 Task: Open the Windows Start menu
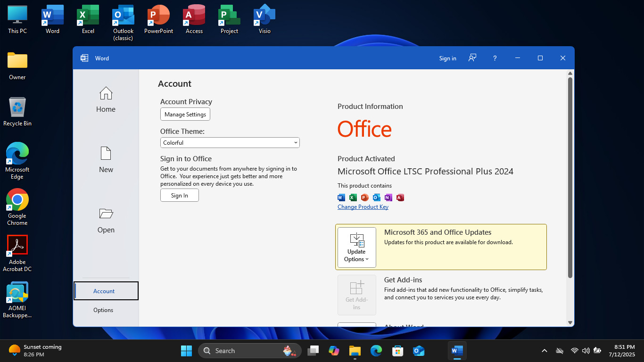(x=186, y=351)
